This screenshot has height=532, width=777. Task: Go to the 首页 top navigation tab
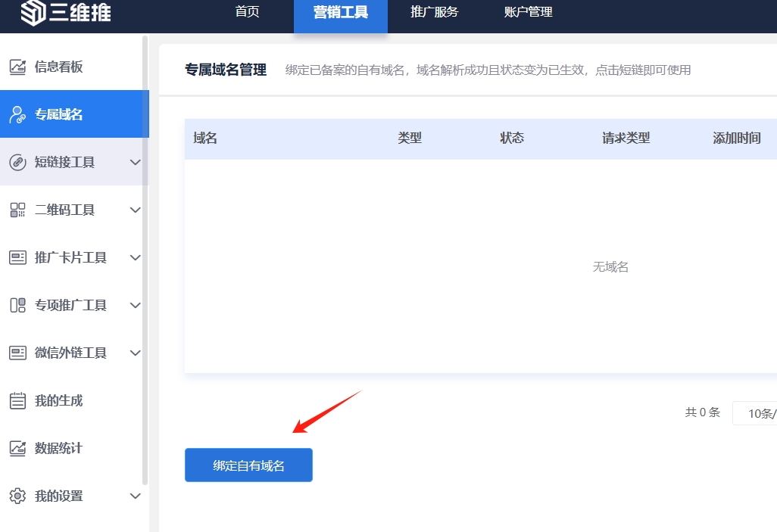coord(248,12)
